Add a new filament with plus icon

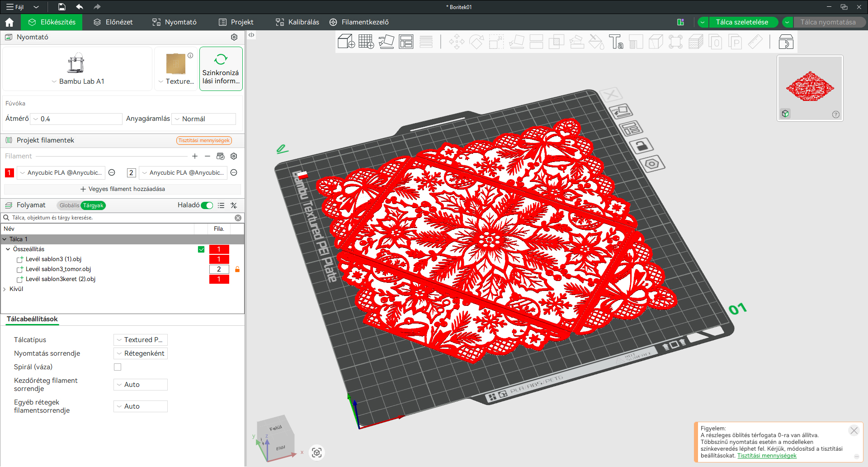point(195,156)
